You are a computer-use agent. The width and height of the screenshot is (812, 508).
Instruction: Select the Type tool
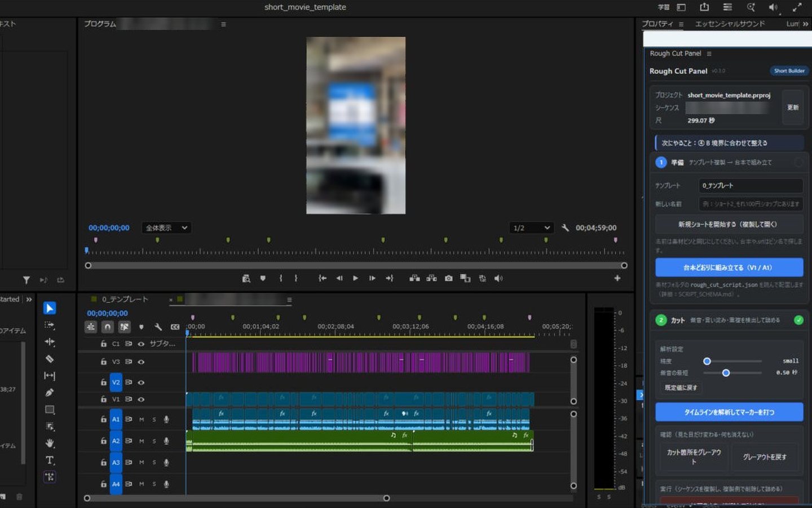50,460
